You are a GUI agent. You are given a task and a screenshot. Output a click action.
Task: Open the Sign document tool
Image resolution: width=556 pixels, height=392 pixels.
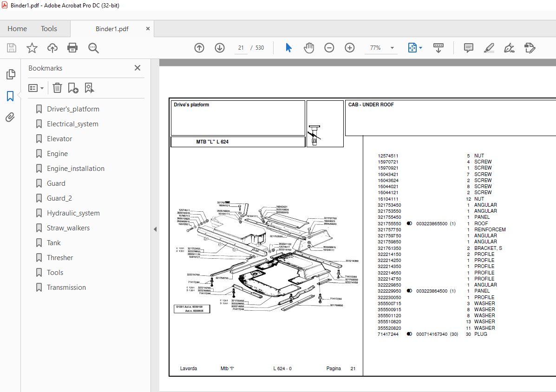point(509,48)
